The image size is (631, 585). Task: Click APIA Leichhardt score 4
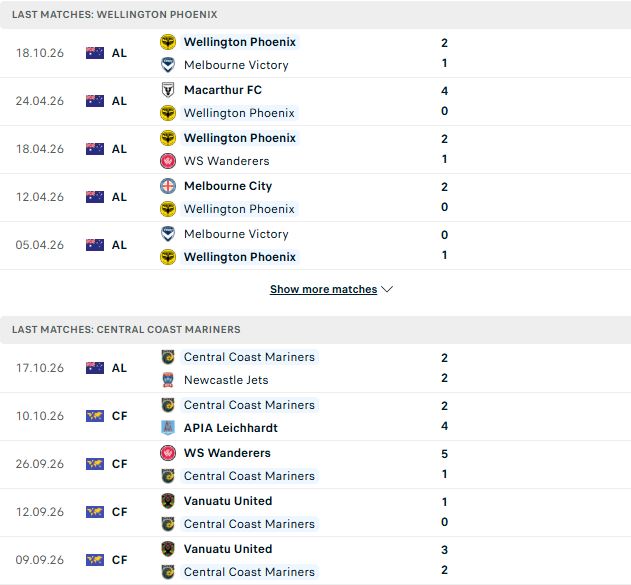444,426
